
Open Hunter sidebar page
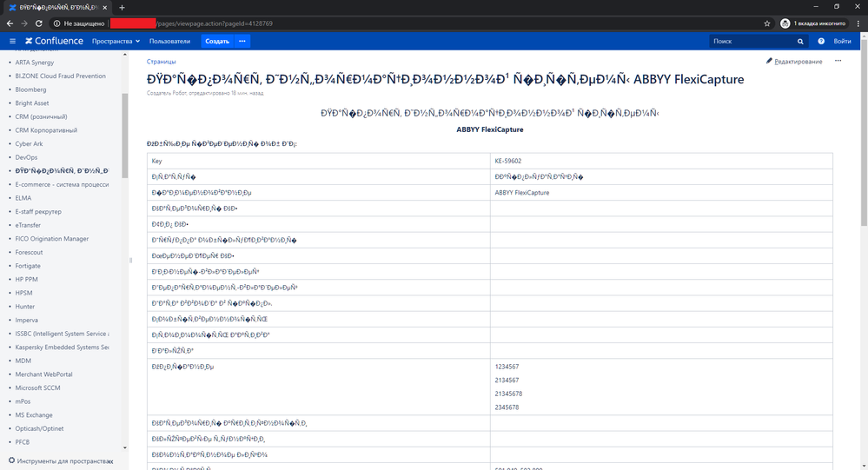coord(25,307)
